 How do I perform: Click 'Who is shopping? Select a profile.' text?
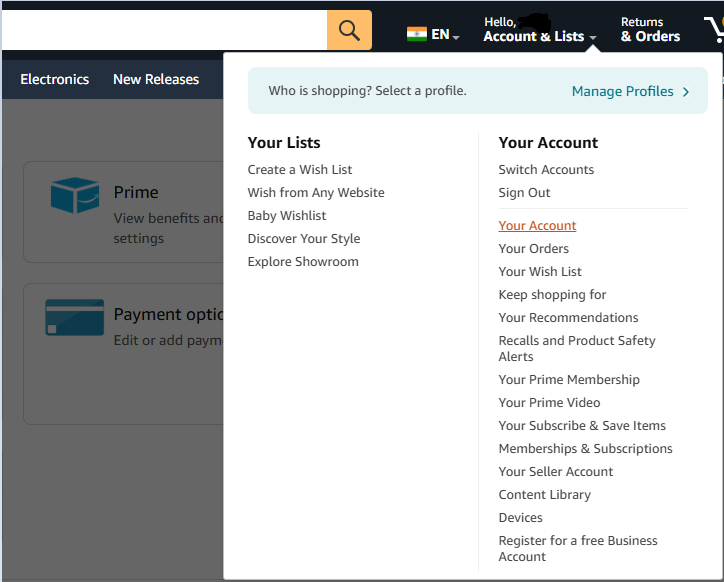point(368,91)
